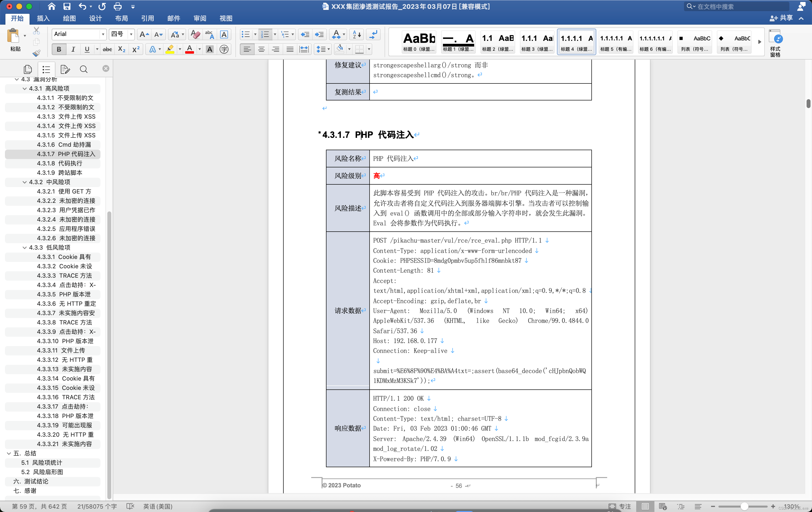The height and width of the screenshot is (512, 812).
Task: Open the 插入 ribbon tab
Action: [43, 18]
